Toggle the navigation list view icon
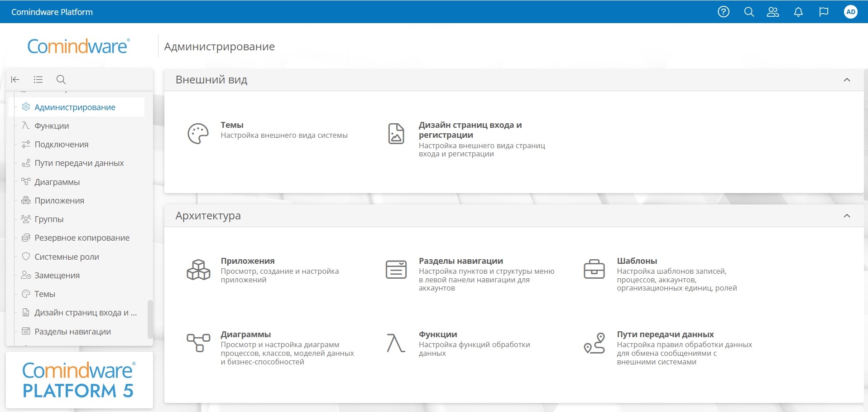This screenshot has height=412, width=868. [38, 80]
